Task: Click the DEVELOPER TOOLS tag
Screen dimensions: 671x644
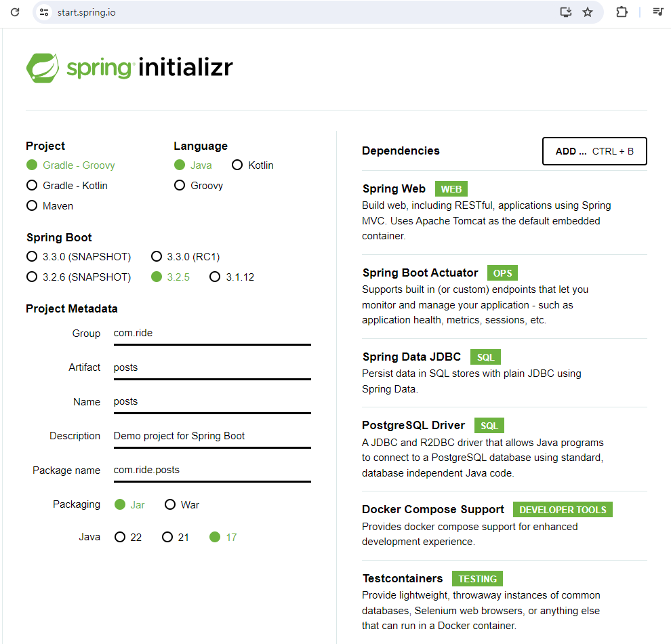Action: click(563, 510)
